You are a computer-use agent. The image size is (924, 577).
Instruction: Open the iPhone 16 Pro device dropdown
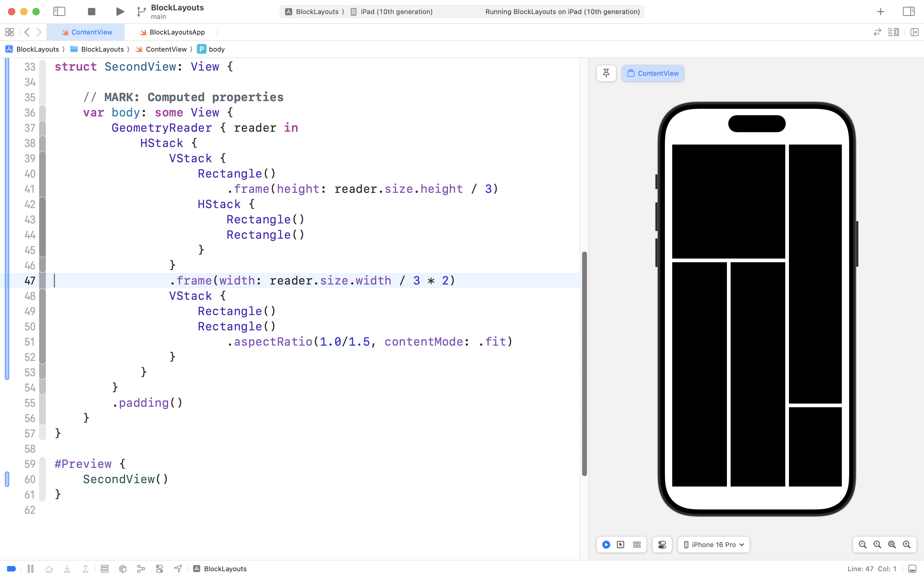coord(713,545)
